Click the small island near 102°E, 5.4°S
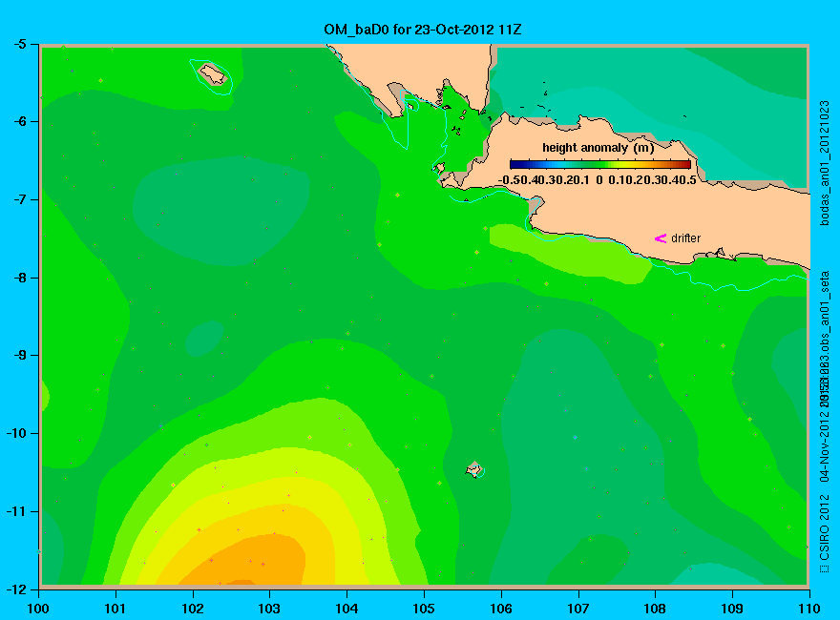 tap(213, 73)
